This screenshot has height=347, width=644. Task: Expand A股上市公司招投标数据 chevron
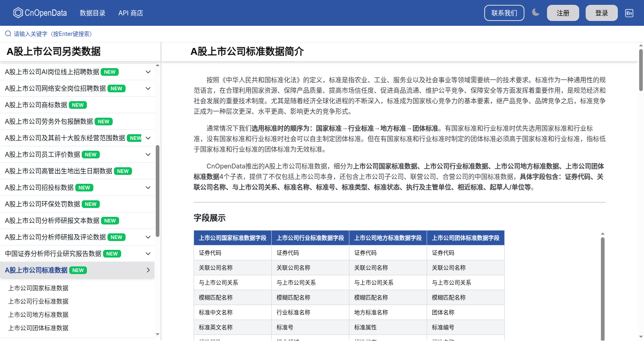[x=148, y=187]
